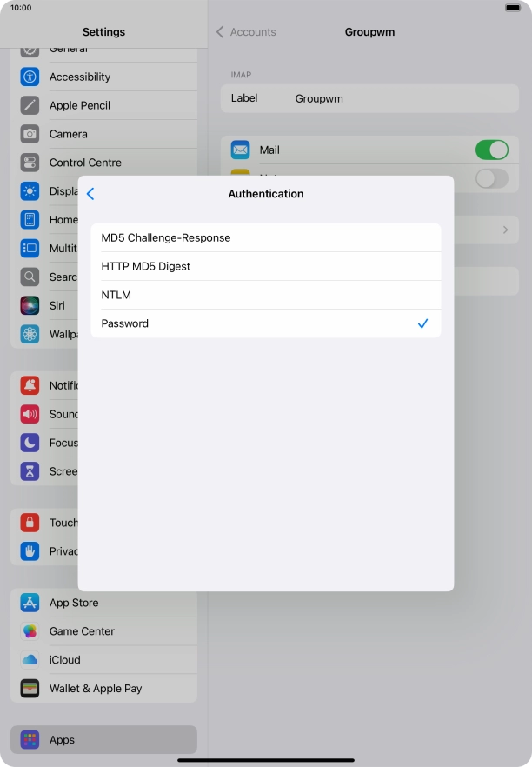Tap the Camera settings icon
Viewport: 532px width, 767px height.
tap(30, 134)
